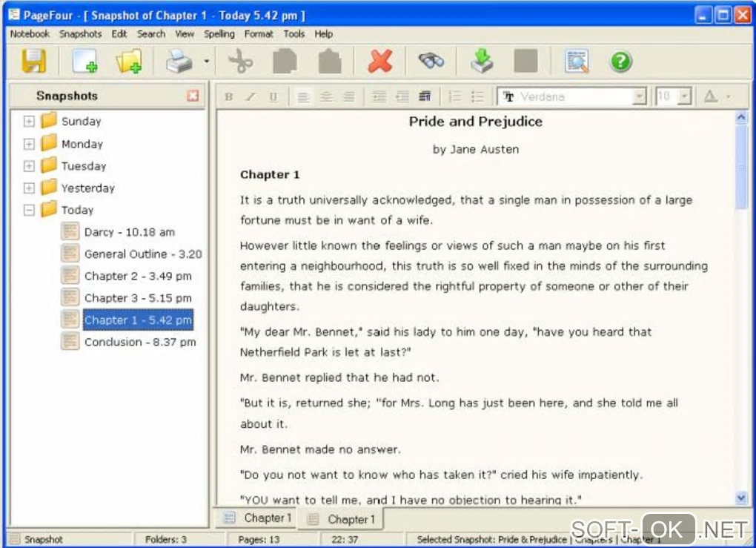
Task: Click the font color triangle icon
Action: (711, 96)
